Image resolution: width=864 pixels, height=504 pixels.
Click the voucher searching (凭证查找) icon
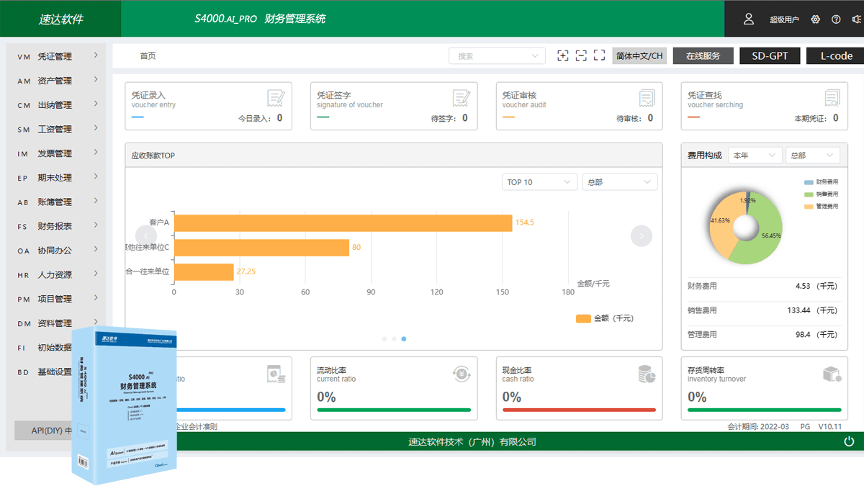pos(832,99)
